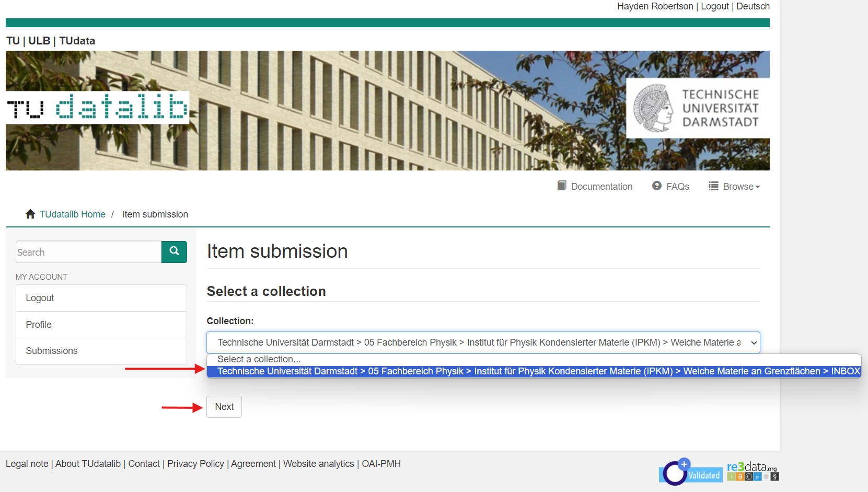Screen dimensions: 868x492
Task: Click the FAQs question mark icon
Action: [x=657, y=186]
